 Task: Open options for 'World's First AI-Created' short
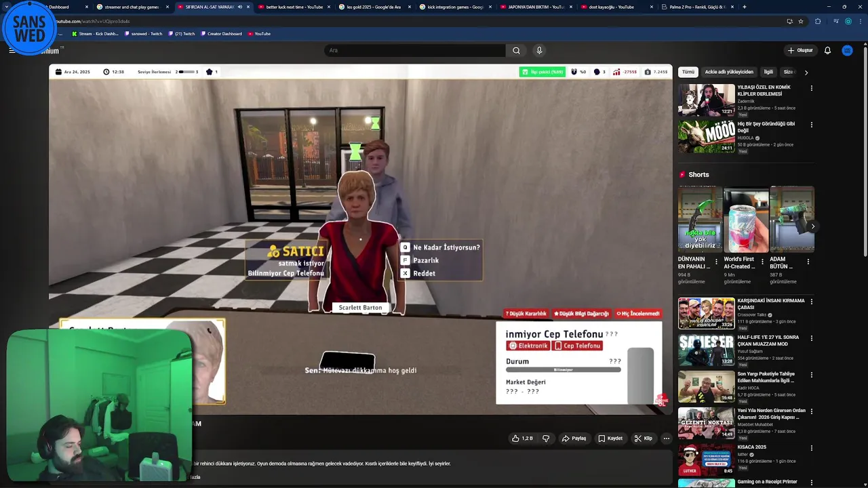point(762,262)
